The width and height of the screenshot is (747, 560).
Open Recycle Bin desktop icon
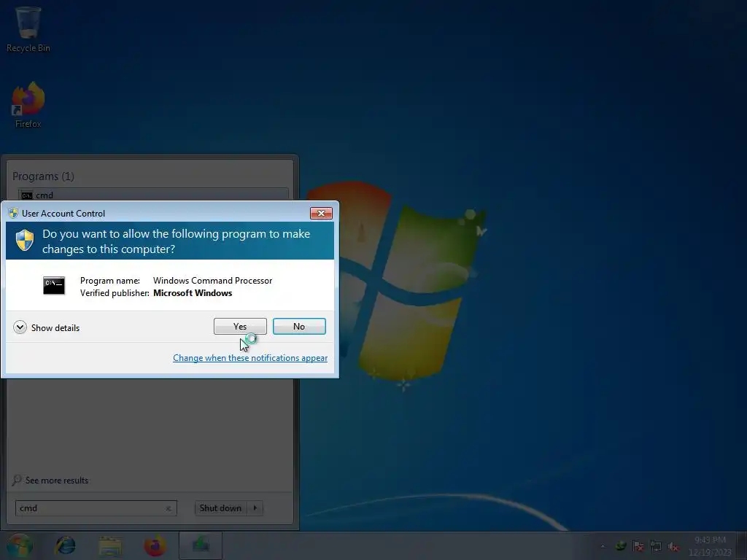pyautogui.click(x=28, y=29)
